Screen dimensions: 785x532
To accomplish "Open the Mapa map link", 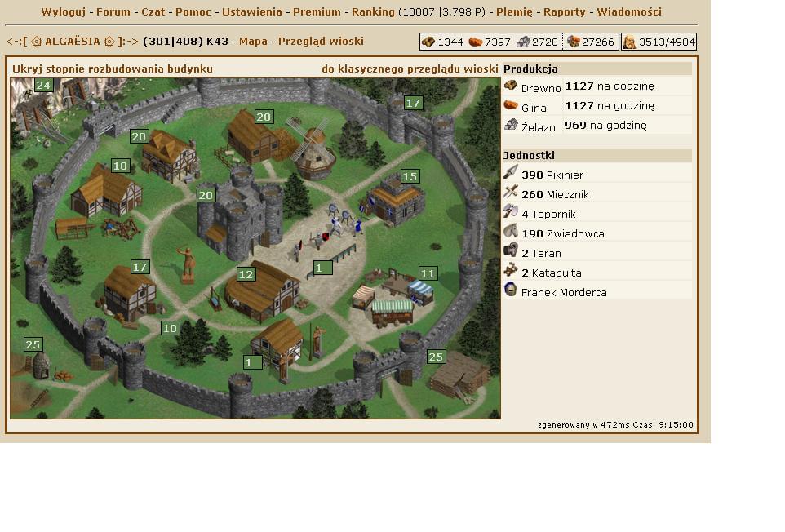I will (x=253, y=42).
